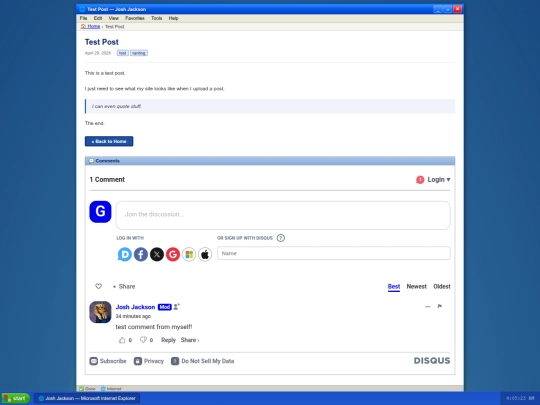Click the '1 Comment' count text
Viewport: 540px width, 405px height.
click(107, 179)
